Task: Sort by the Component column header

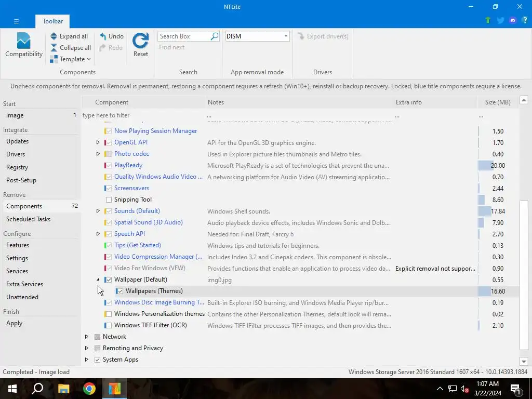Action: [x=144, y=102]
